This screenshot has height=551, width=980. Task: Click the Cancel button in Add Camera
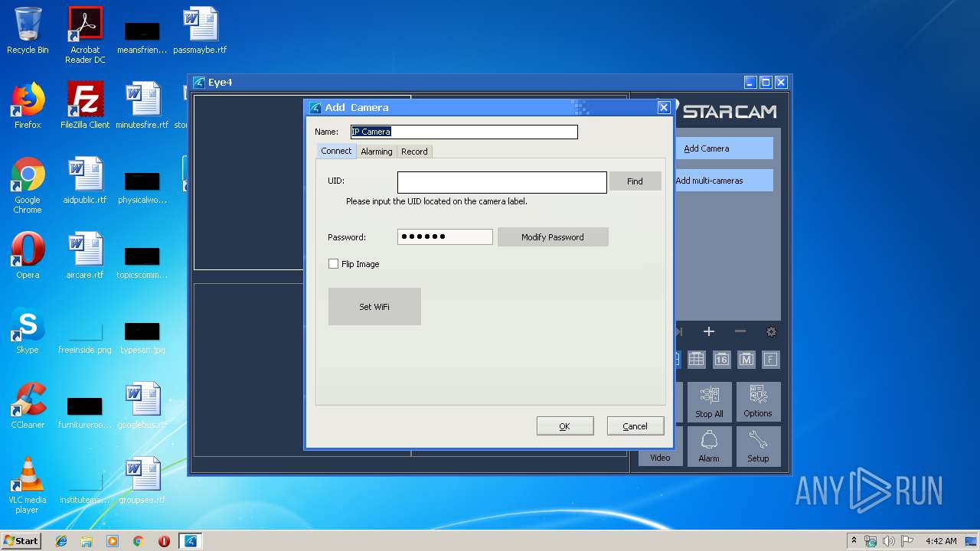point(635,426)
